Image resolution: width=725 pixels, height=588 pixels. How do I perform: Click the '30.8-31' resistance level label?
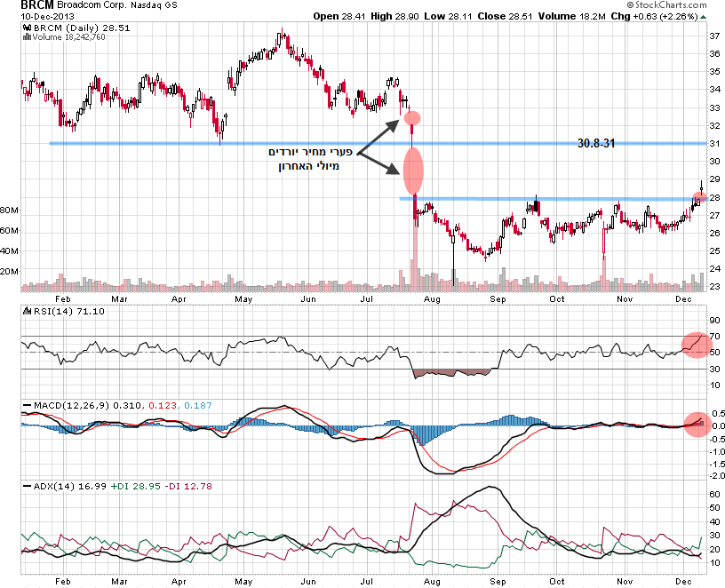click(596, 143)
